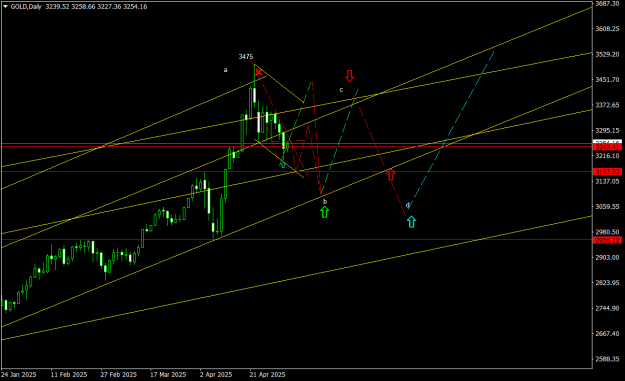Click the 3475 price text label
Image resolution: width=625 pixels, height=381 pixels.
point(246,57)
